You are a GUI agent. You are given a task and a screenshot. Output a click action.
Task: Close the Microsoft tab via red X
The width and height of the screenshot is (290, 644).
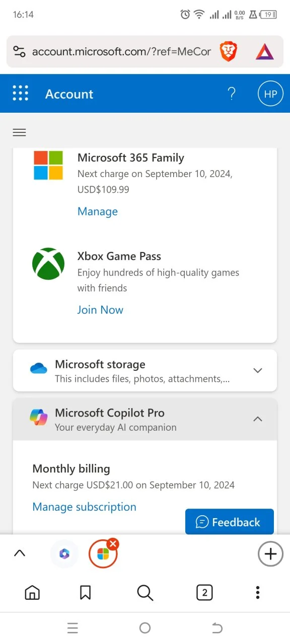(x=113, y=544)
